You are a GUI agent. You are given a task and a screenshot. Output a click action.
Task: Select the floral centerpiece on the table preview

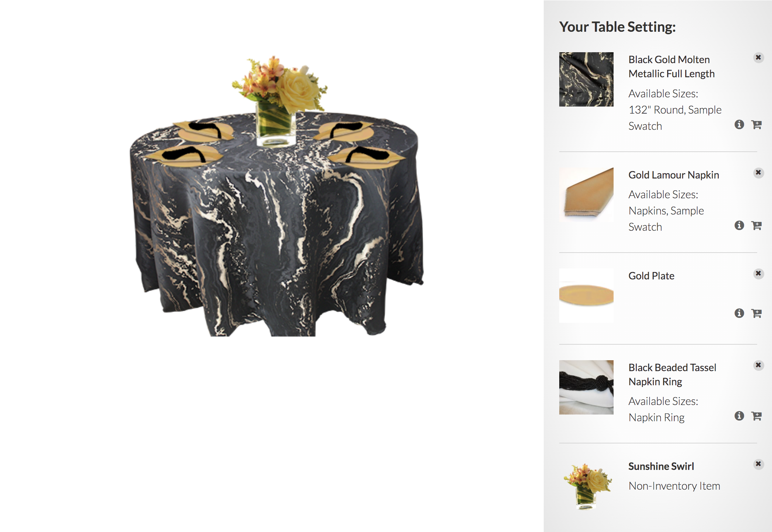click(279, 101)
